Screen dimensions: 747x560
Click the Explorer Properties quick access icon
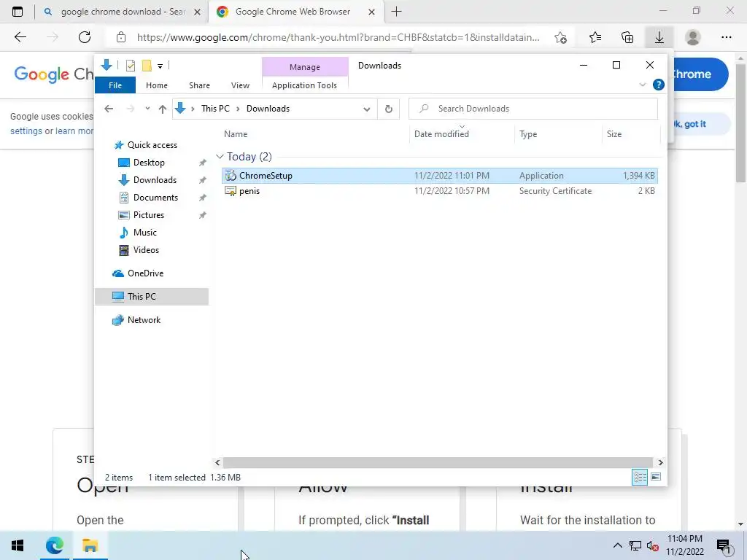[x=130, y=66]
